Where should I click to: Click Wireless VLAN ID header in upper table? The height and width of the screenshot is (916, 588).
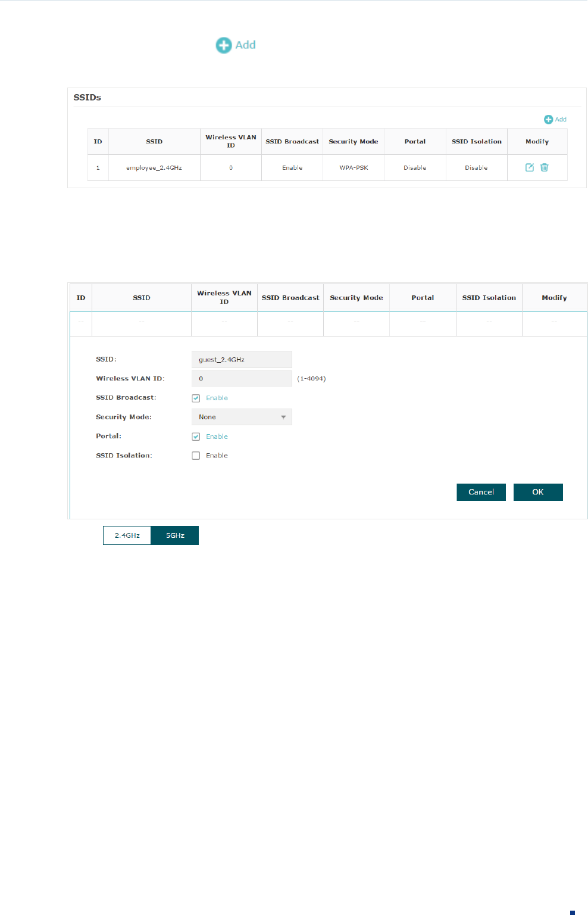tap(231, 142)
